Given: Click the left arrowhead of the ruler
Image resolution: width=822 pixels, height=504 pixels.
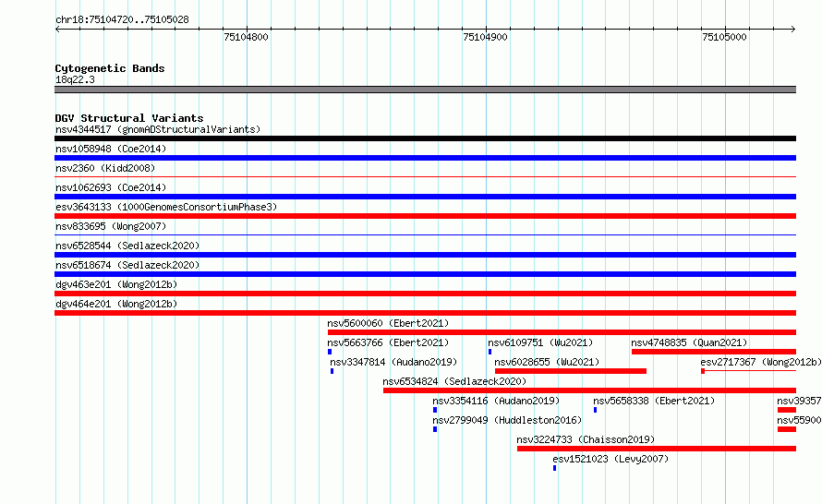Looking at the screenshot, I should coord(57,29).
